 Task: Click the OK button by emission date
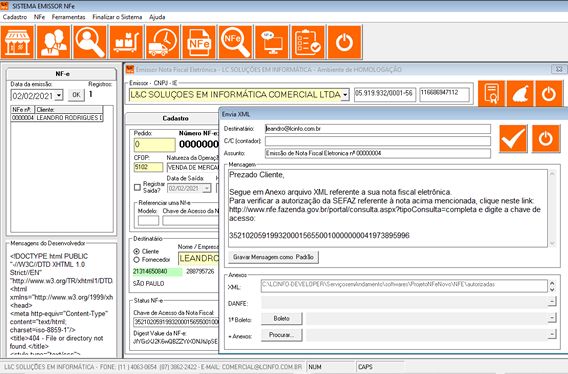76,95
